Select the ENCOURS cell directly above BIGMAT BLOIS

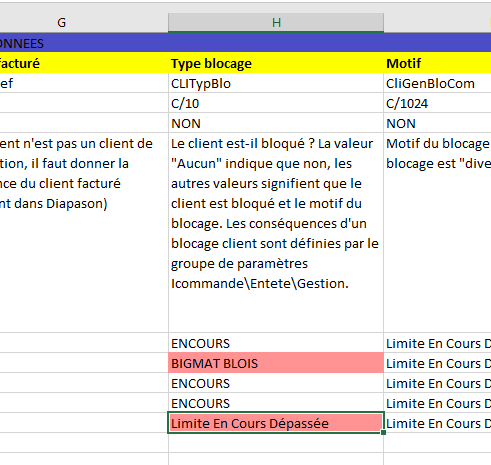(276, 343)
